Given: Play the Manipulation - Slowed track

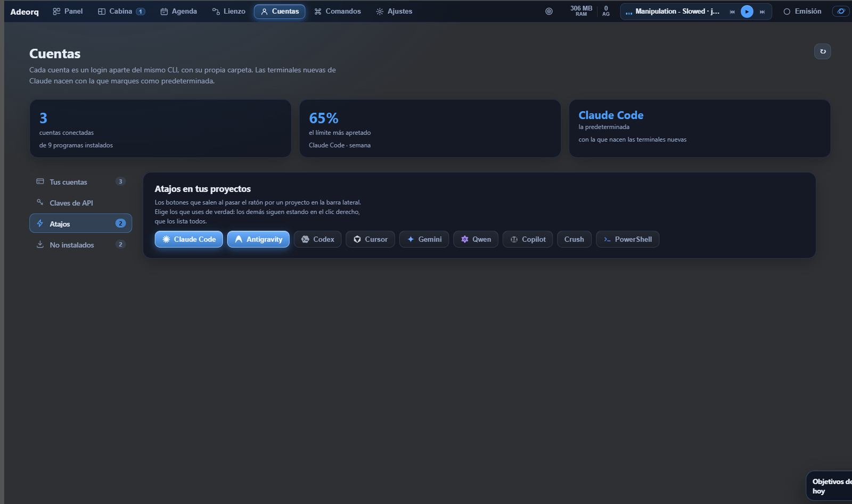Looking at the screenshot, I should pyautogui.click(x=747, y=12).
